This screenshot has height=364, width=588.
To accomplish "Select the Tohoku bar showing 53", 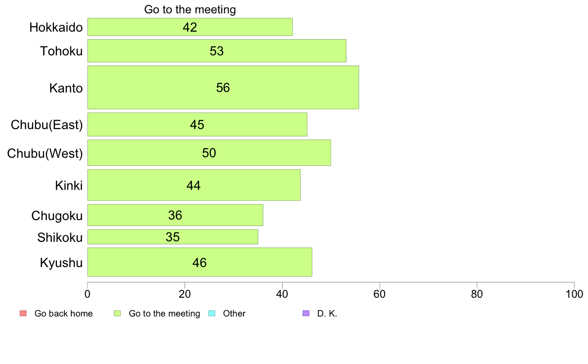I will (217, 50).
